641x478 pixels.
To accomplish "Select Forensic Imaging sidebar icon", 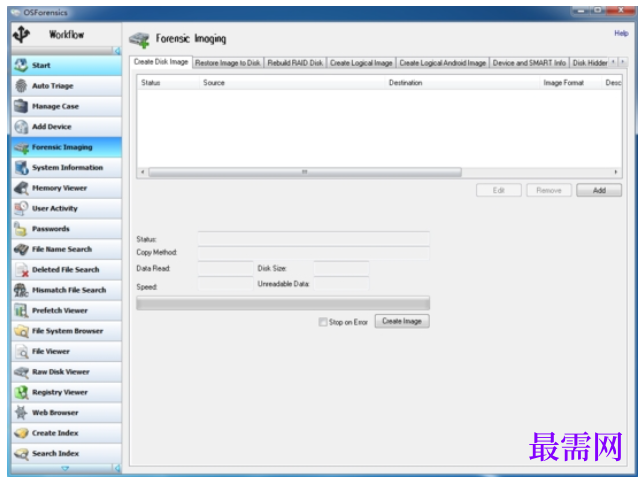I will click(21, 147).
